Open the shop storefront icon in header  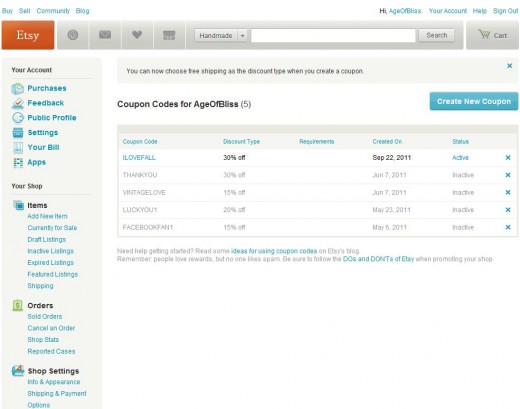pyautogui.click(x=169, y=35)
